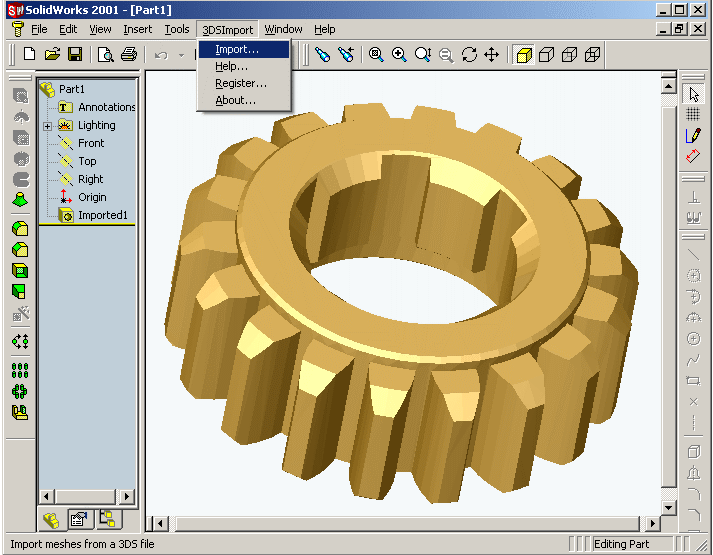
Task: Open the Tools menu
Action: (x=177, y=29)
